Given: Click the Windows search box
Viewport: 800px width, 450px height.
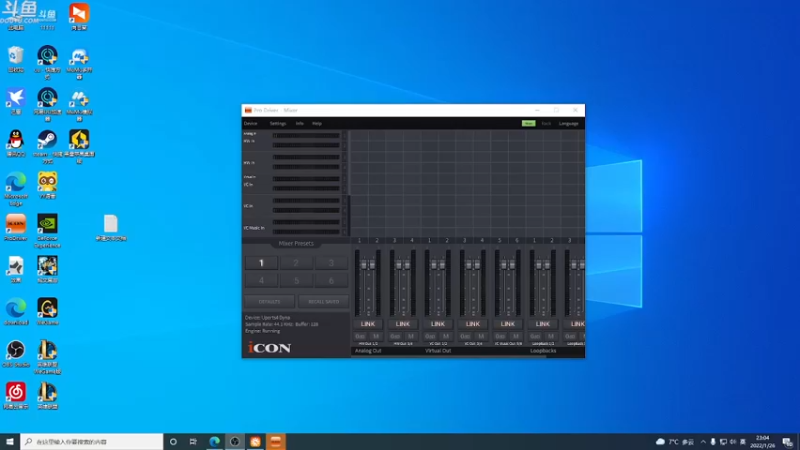Looking at the screenshot, I should (x=92, y=441).
